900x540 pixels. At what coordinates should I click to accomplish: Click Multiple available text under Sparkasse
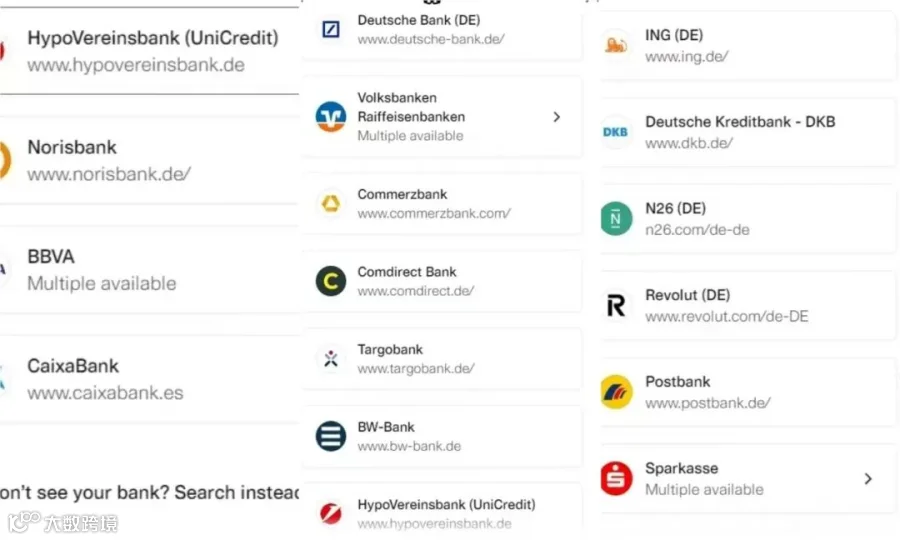pyautogui.click(x=704, y=490)
